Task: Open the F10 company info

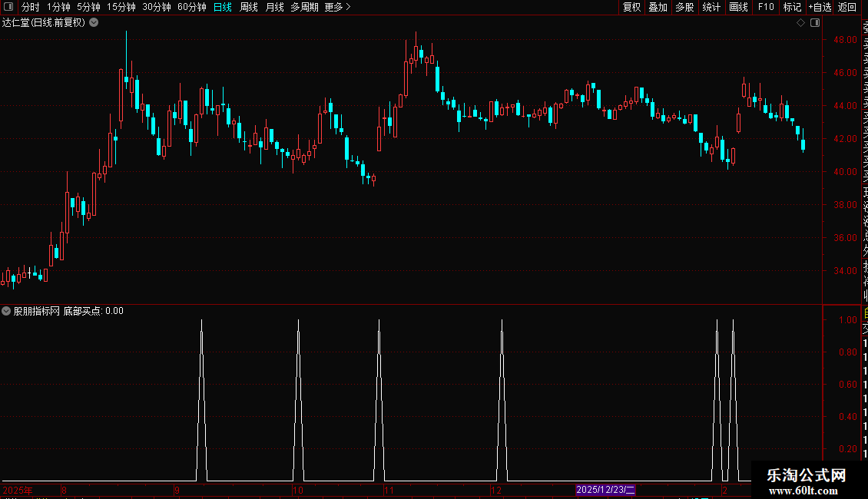Action: pyautogui.click(x=766, y=7)
